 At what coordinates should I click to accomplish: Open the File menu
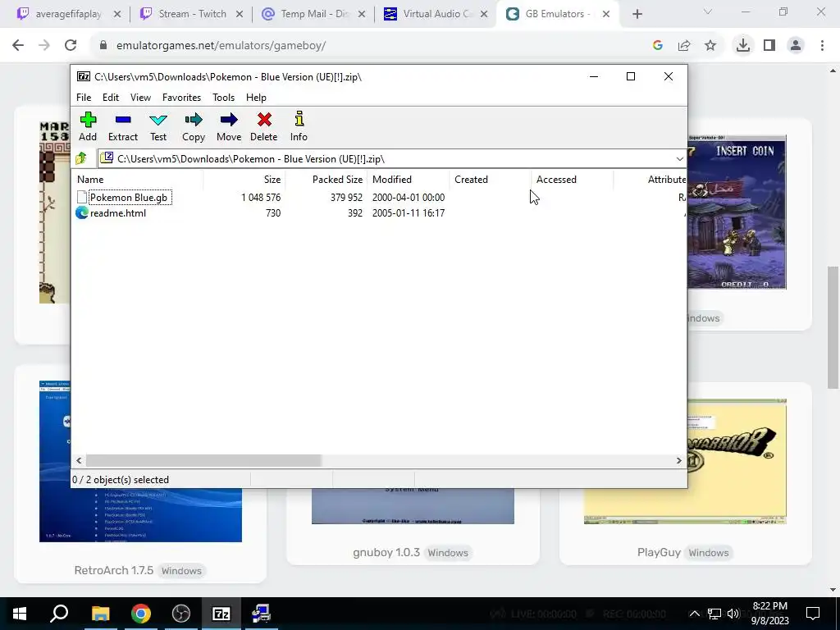tap(84, 98)
